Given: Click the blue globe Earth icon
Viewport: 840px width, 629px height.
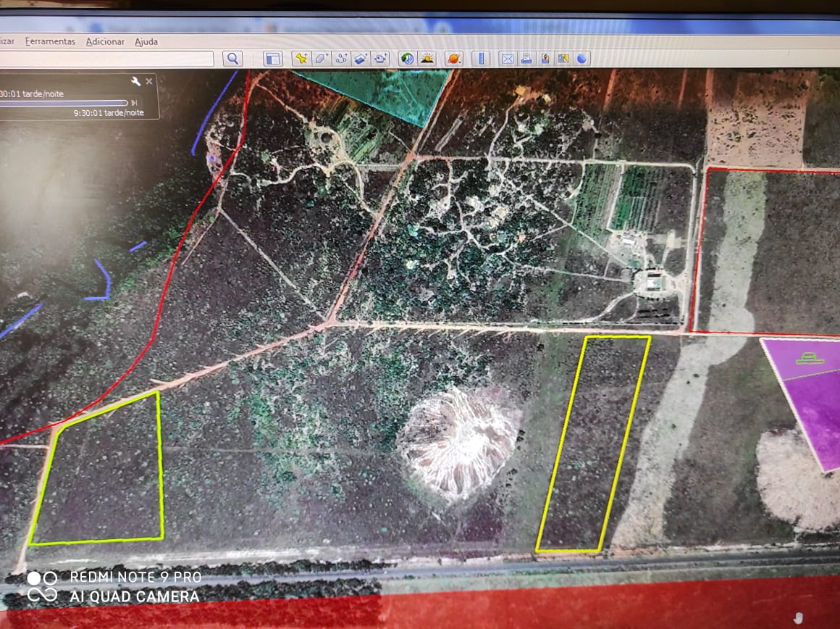Looking at the screenshot, I should 581,59.
